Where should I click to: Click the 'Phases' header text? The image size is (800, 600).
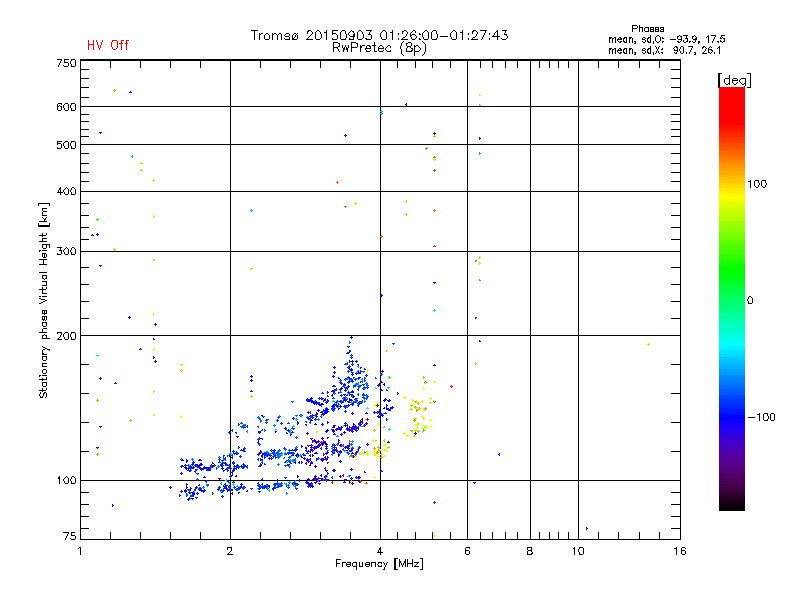(x=647, y=29)
